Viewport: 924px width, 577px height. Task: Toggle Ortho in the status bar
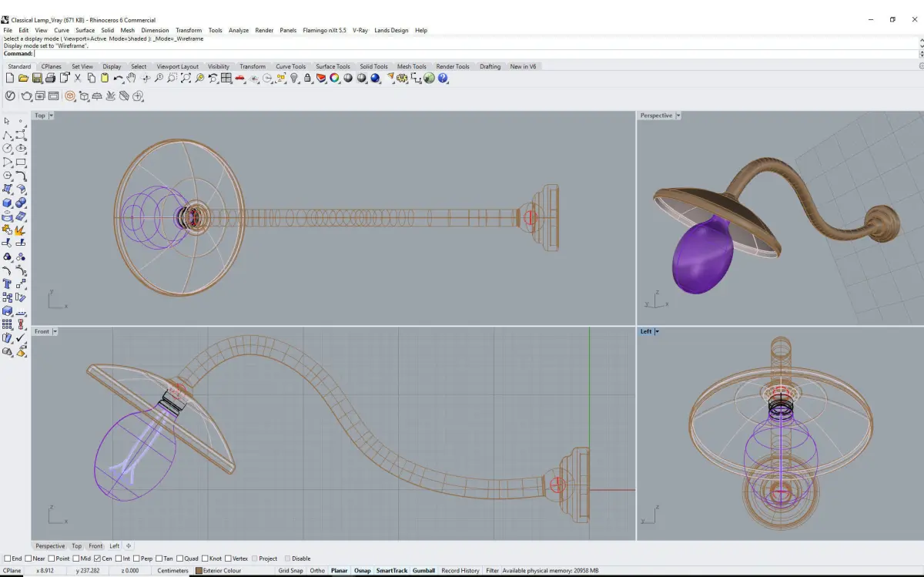[317, 571]
